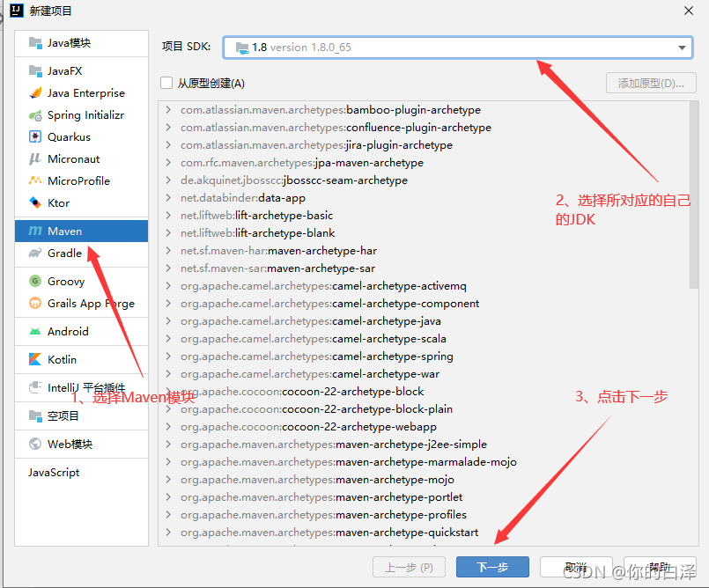Screen dimensions: 709x588
Task: Close the 新建项目 dialog
Action: pyautogui.click(x=689, y=11)
